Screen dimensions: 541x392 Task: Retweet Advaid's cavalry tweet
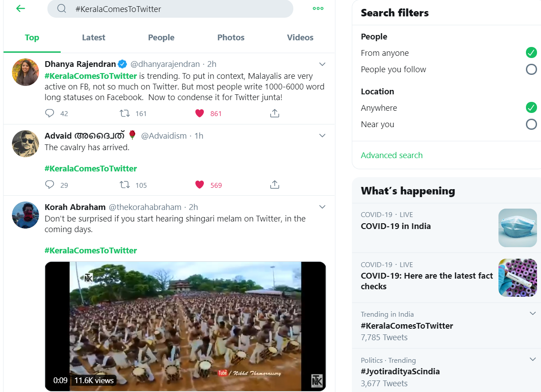click(x=125, y=185)
